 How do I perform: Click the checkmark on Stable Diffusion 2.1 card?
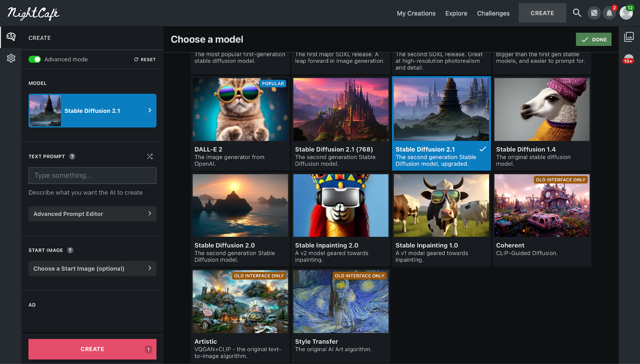pyautogui.click(x=483, y=149)
